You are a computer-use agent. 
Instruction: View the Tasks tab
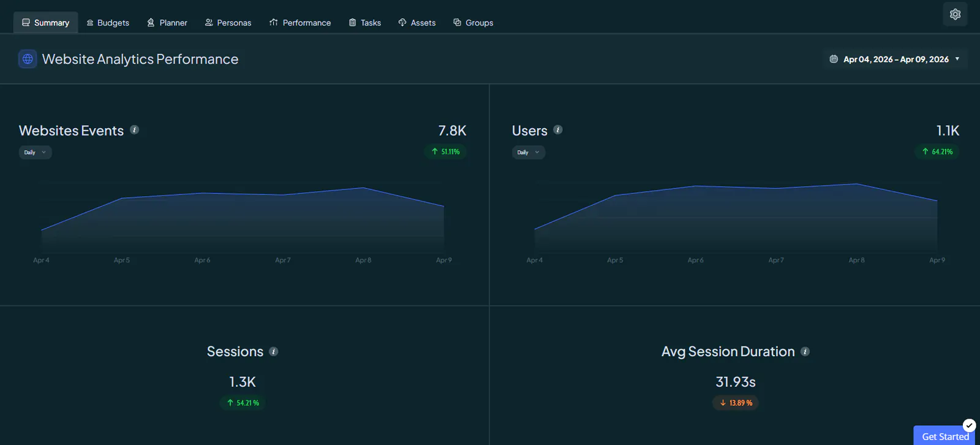(x=365, y=23)
